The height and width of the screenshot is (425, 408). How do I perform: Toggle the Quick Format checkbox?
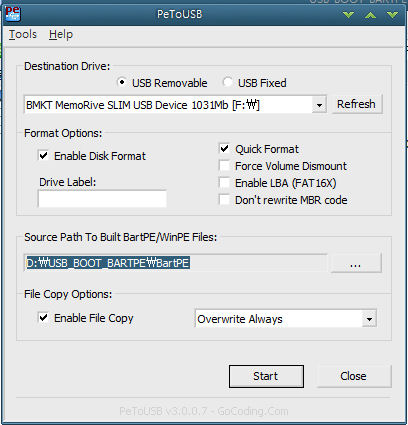pos(224,149)
